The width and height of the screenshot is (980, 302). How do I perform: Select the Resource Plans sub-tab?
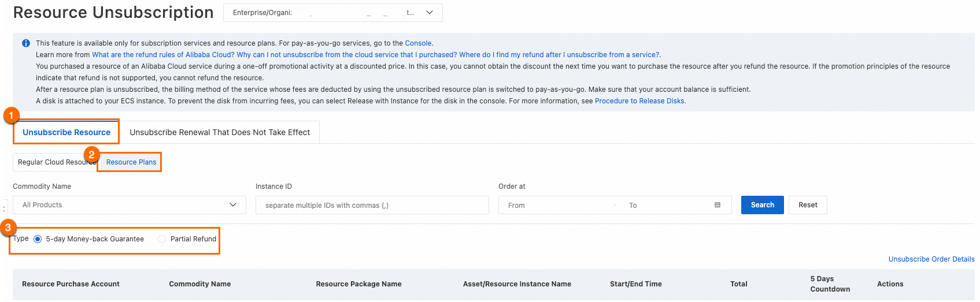131,162
